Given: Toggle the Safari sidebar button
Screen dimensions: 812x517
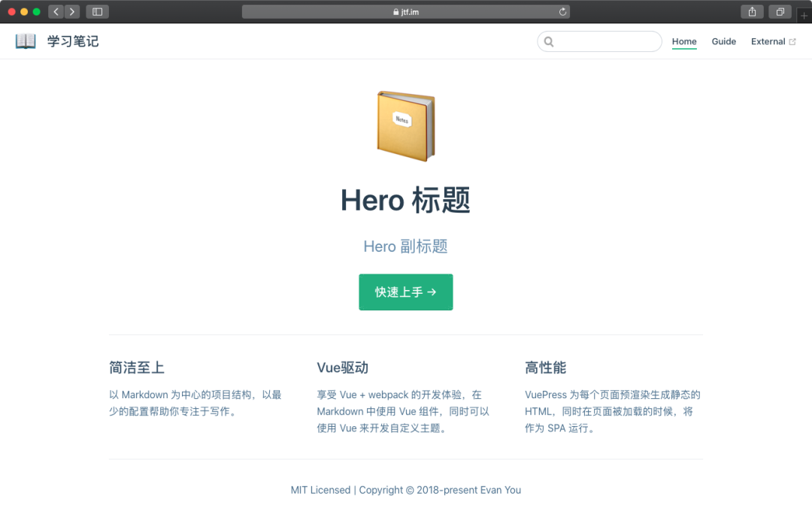Looking at the screenshot, I should 97,11.
